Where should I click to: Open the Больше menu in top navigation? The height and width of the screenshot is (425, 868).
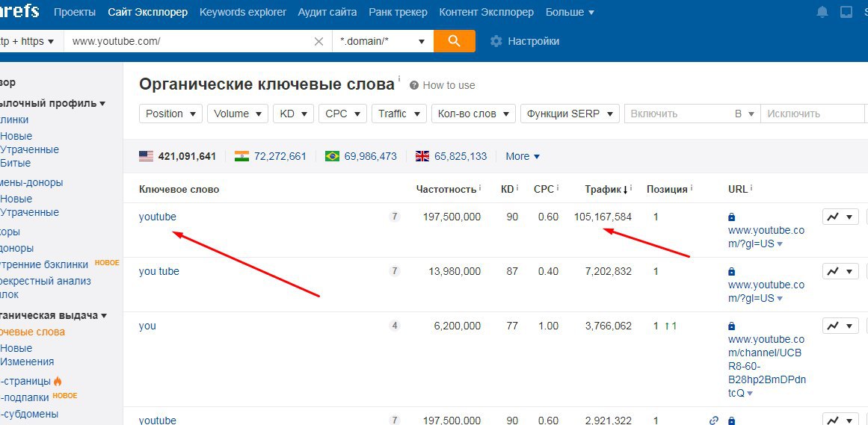[x=570, y=12]
